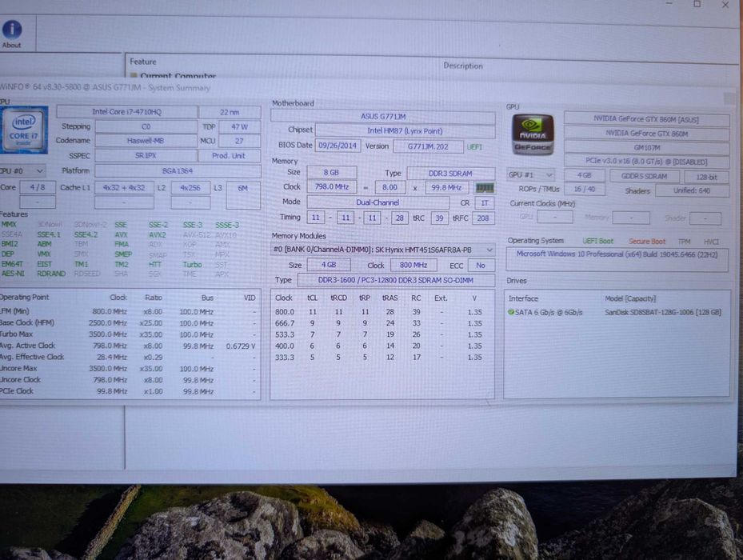This screenshot has width=743, height=560.
Task: Open the About info icon
Action: point(12,34)
